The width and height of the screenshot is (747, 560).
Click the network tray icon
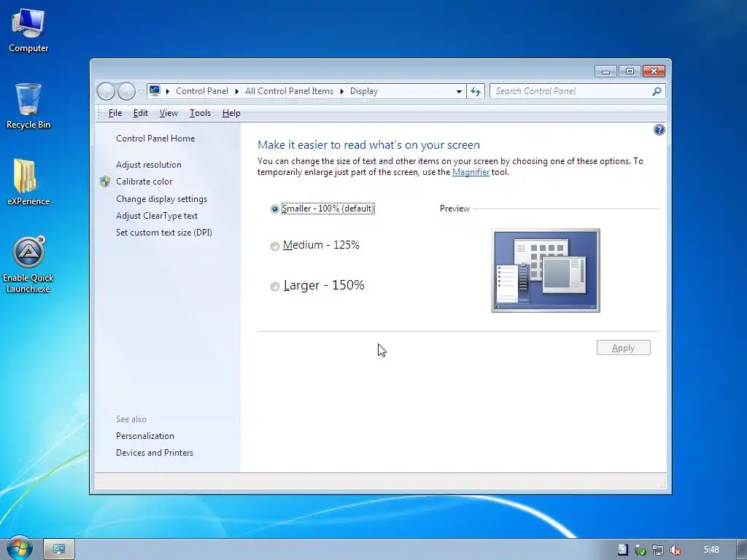(x=658, y=550)
